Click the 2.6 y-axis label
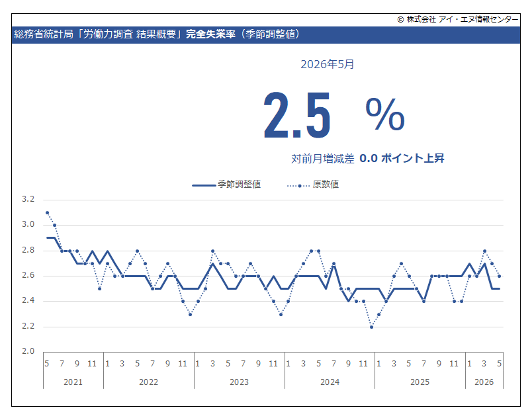The image size is (532, 420). (x=28, y=275)
